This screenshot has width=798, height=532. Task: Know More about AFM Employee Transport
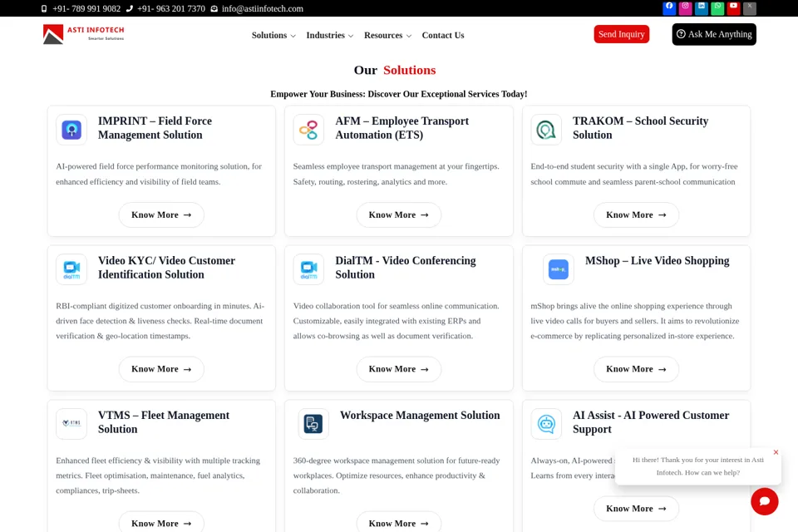pyautogui.click(x=398, y=214)
